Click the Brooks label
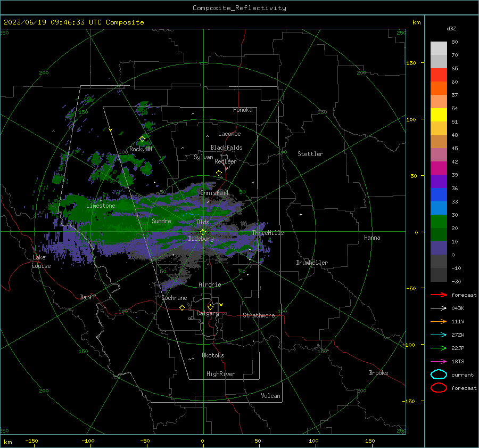This screenshot has height=448, width=479. 378,373
